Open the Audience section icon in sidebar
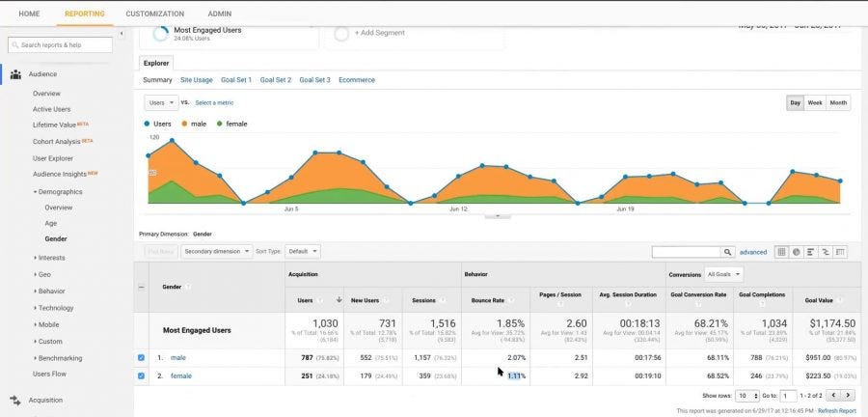 pyautogui.click(x=15, y=74)
